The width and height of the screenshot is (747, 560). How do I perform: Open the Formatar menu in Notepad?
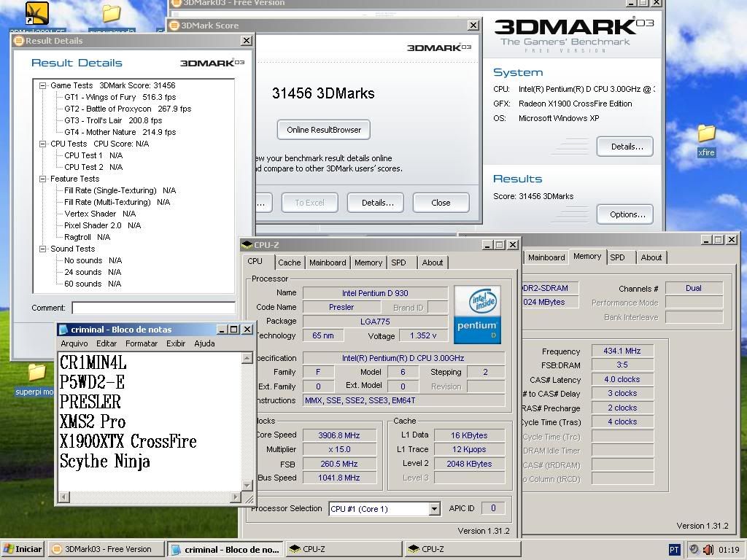(x=142, y=343)
